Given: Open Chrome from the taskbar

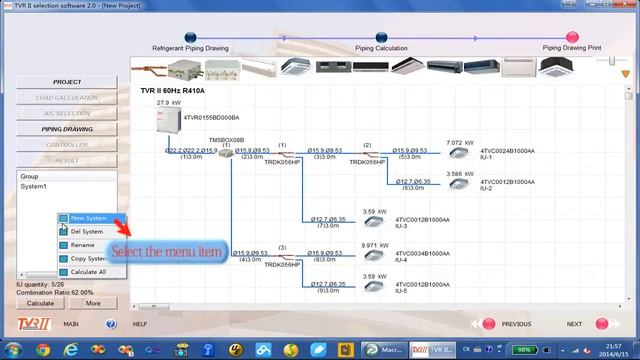Looking at the screenshot, I should (42, 350).
